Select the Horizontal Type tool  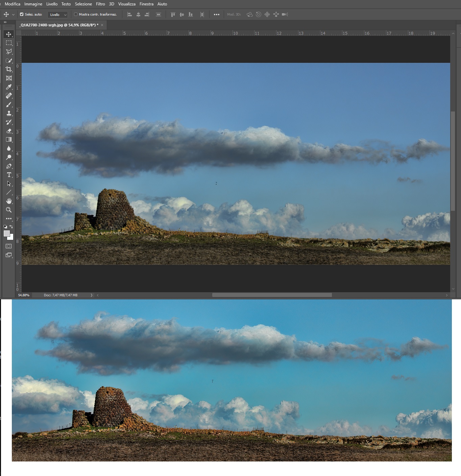(x=9, y=175)
